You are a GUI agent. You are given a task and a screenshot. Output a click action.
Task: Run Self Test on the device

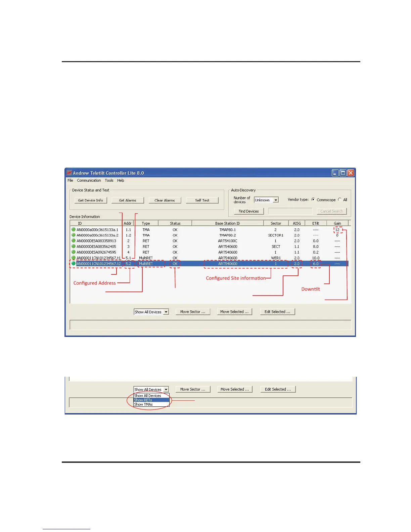[x=202, y=200]
